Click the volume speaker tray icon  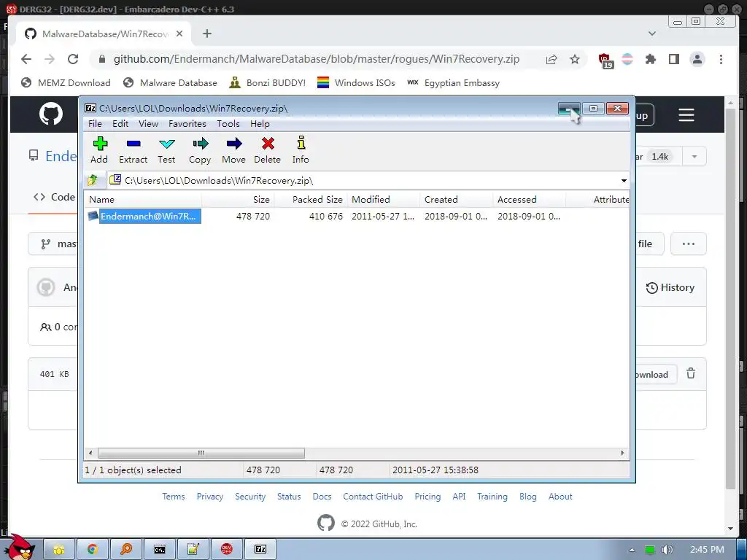(667, 550)
